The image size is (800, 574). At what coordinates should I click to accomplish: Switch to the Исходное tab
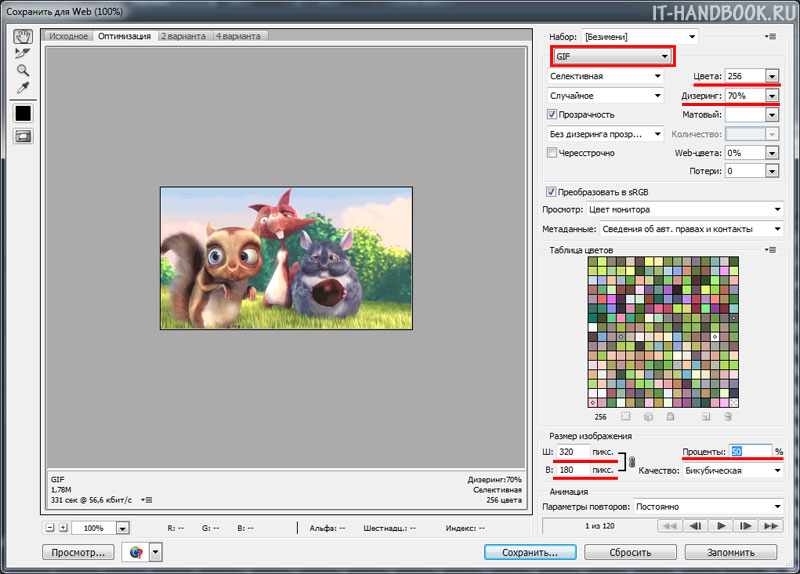point(68,36)
